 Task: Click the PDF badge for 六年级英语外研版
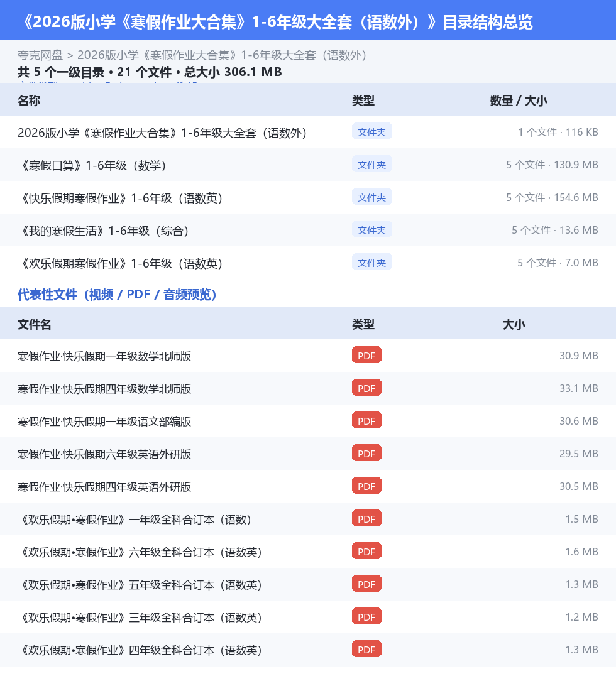(x=366, y=454)
